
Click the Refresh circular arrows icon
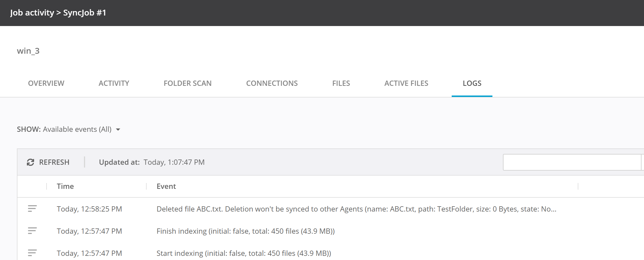30,162
